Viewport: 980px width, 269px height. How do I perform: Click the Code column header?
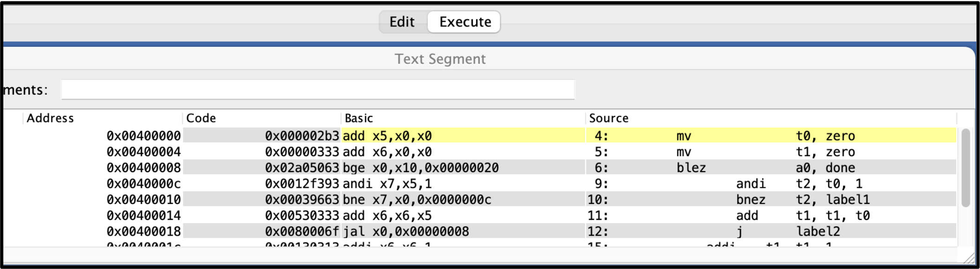point(201,118)
